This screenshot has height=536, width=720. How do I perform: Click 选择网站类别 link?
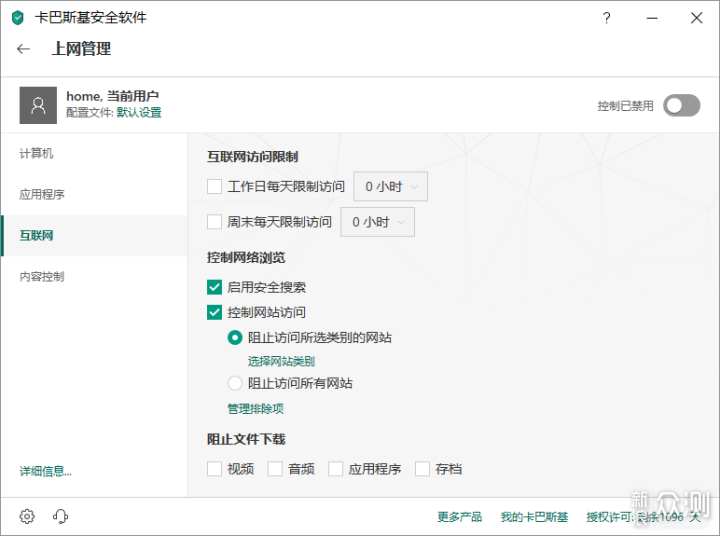pyautogui.click(x=281, y=361)
